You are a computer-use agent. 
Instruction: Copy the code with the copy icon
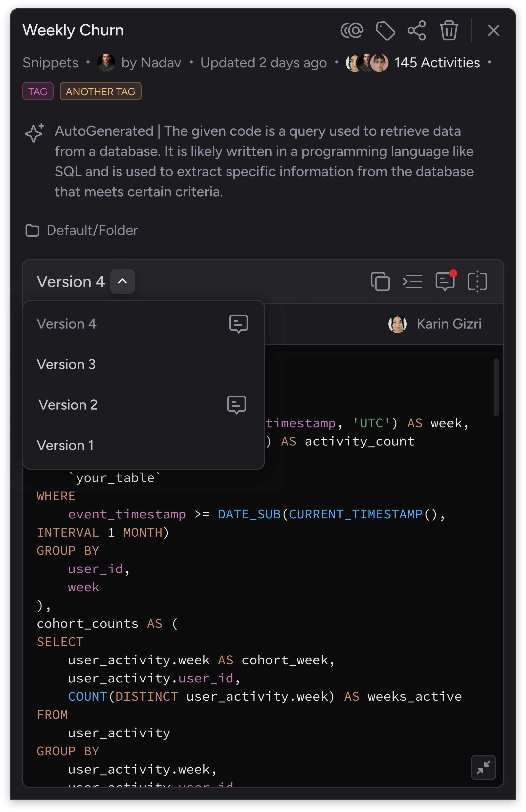point(380,281)
